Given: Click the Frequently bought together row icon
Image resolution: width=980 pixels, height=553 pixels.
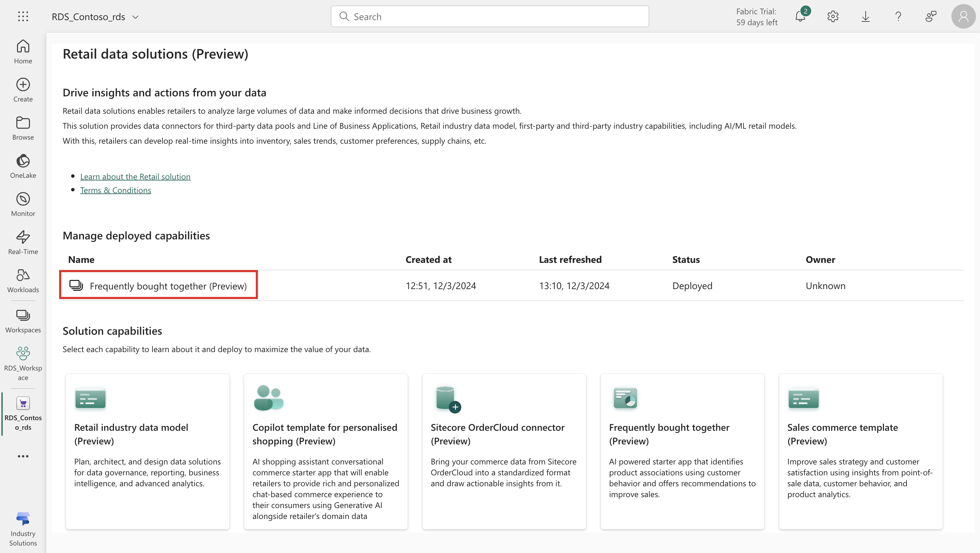Looking at the screenshot, I should 76,285.
